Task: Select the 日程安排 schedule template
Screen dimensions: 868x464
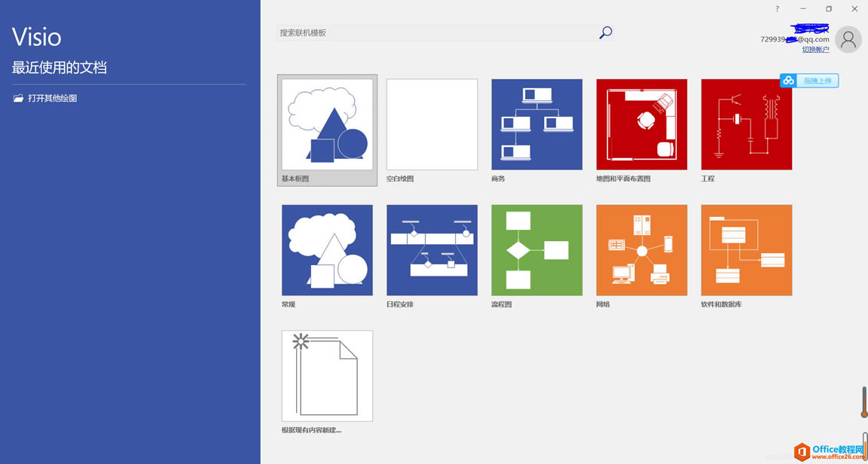Action: click(x=431, y=250)
